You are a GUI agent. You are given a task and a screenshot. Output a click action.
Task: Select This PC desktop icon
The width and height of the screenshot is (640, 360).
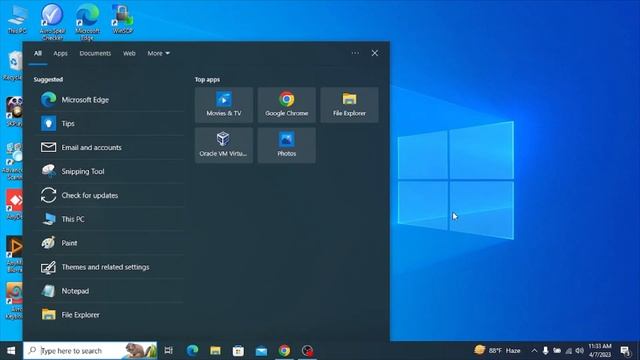pos(17,20)
